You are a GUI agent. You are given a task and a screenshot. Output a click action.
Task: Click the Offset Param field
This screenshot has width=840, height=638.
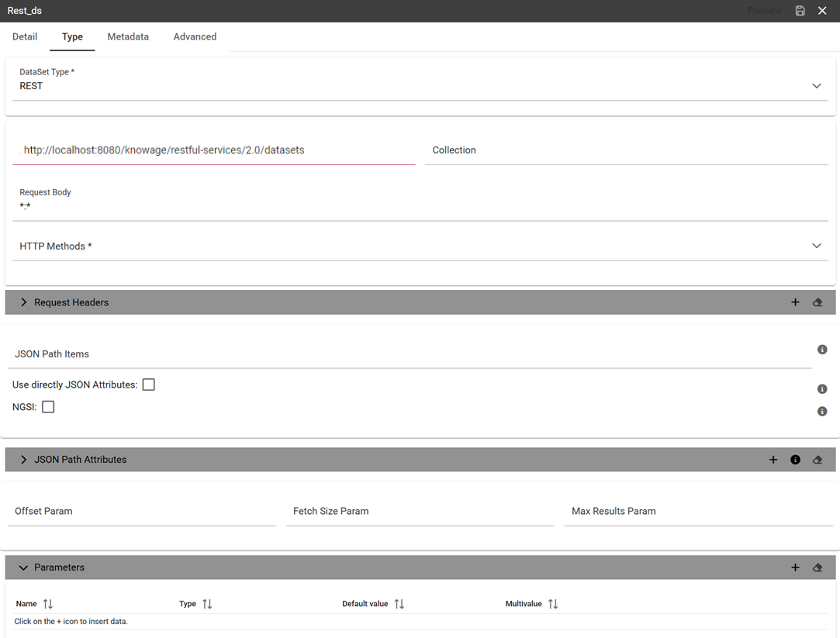141,511
